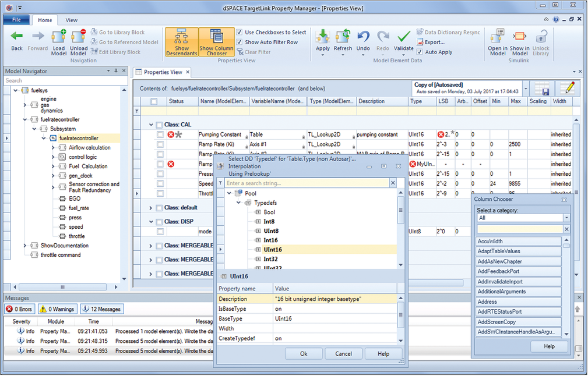Click the Redo icon
The width and height of the screenshot is (588, 376).
click(383, 37)
